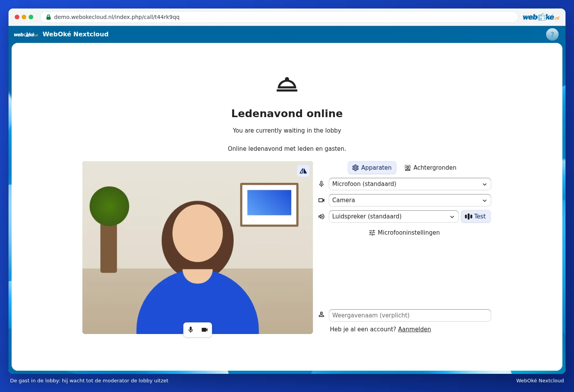Open the help question mark icon
574x392 pixels.
coord(552,34)
